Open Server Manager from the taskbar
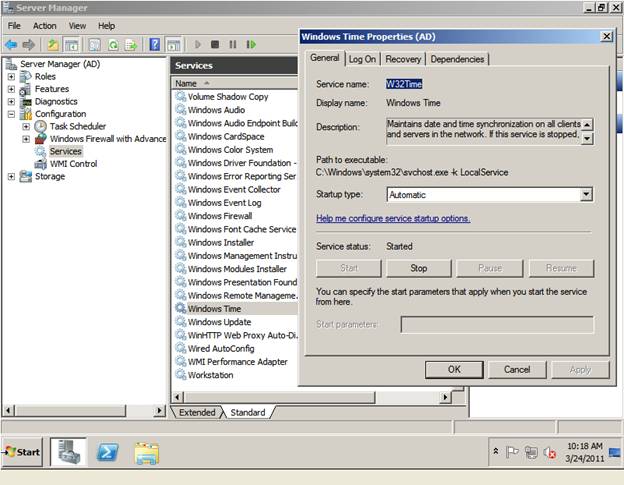Screen dimensions: 624x485 click(68, 452)
